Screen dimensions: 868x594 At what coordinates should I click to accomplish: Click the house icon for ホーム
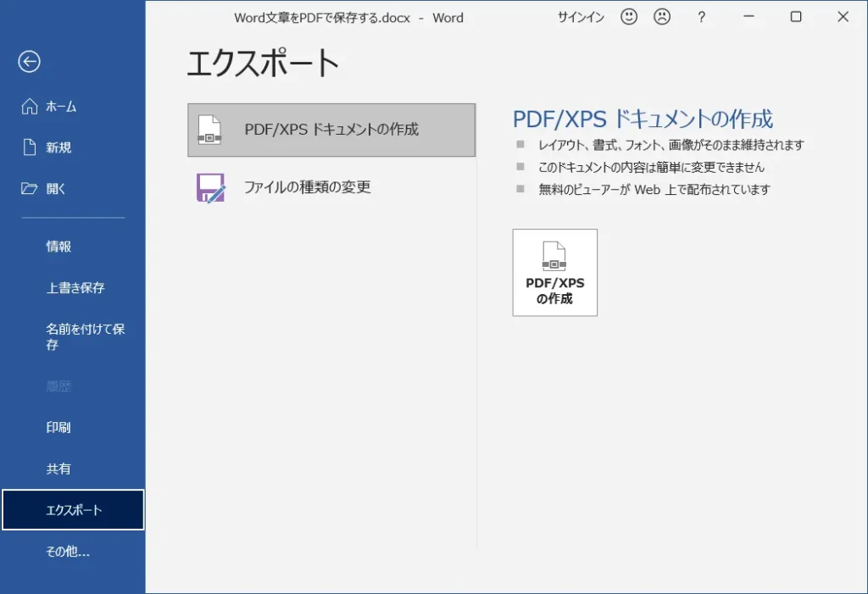[x=30, y=107]
